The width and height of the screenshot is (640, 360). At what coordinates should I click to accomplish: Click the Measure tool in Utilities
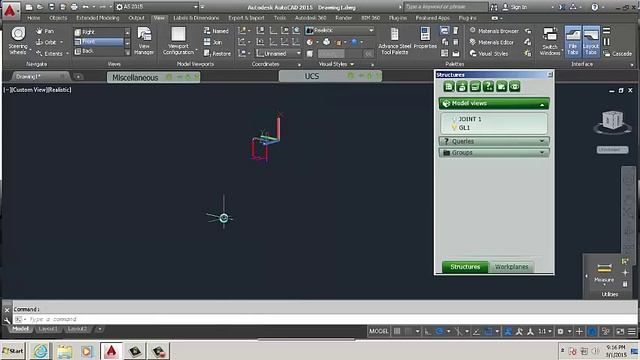(604, 273)
